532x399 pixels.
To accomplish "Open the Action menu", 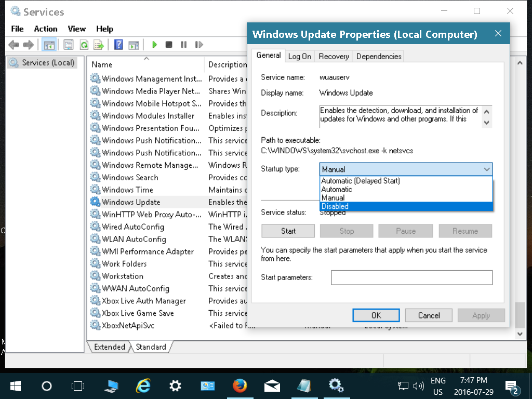I will [46, 29].
